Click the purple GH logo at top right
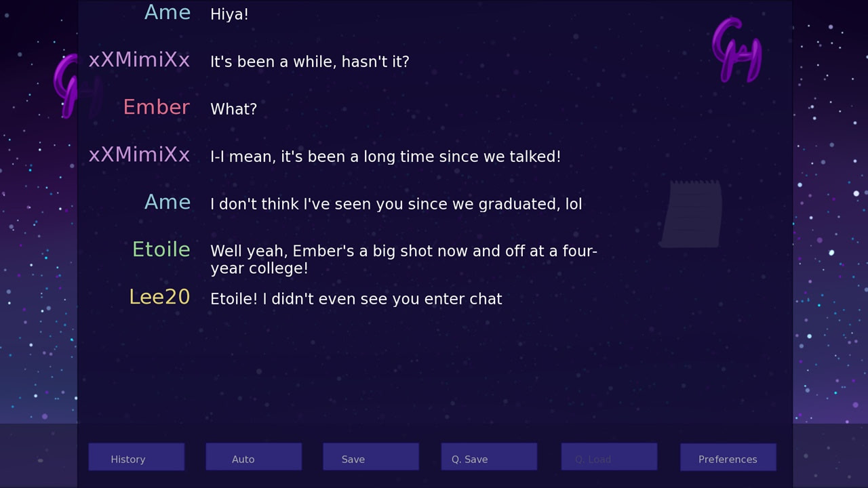Screen dimensions: 868x488 (736, 49)
